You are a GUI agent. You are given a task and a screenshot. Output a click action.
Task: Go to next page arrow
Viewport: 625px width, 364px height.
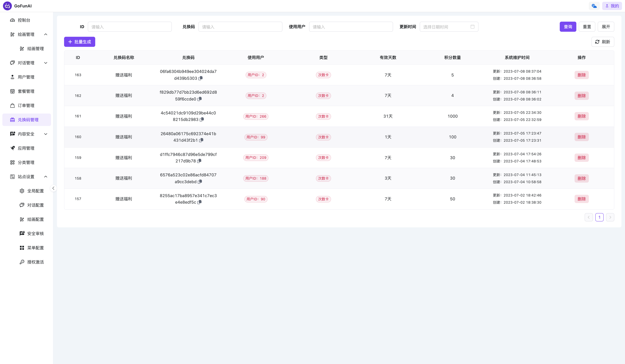click(610, 217)
